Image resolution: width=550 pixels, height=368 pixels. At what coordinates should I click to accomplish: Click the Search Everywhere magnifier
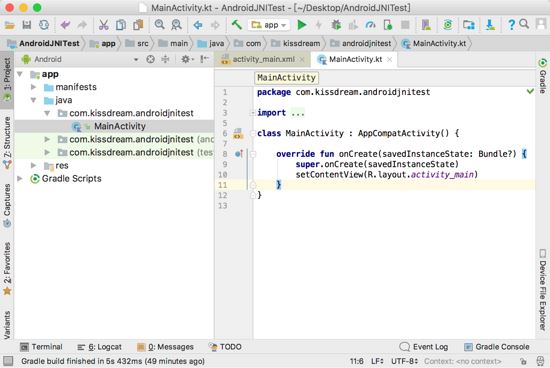pyautogui.click(x=524, y=24)
